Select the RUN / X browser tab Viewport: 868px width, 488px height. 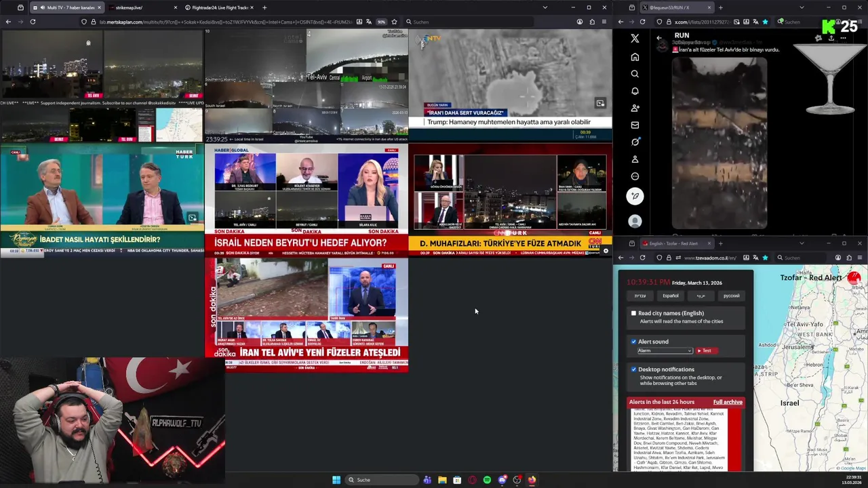tap(676, 7)
